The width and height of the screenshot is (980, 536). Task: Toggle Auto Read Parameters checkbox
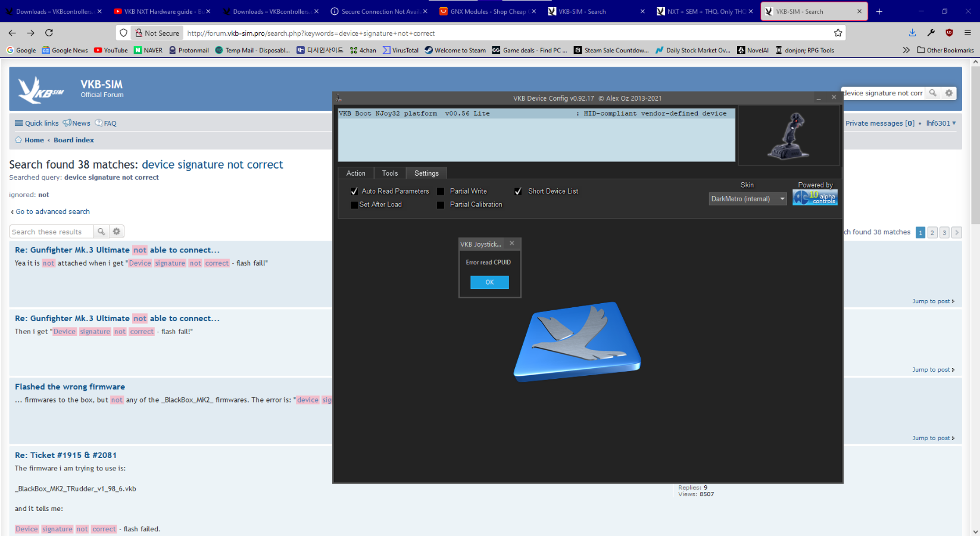point(354,191)
